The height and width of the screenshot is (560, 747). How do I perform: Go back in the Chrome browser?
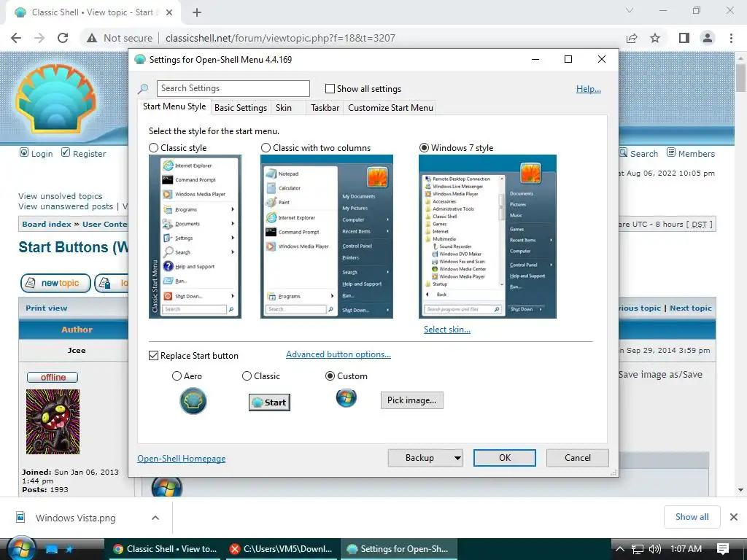pyautogui.click(x=16, y=38)
